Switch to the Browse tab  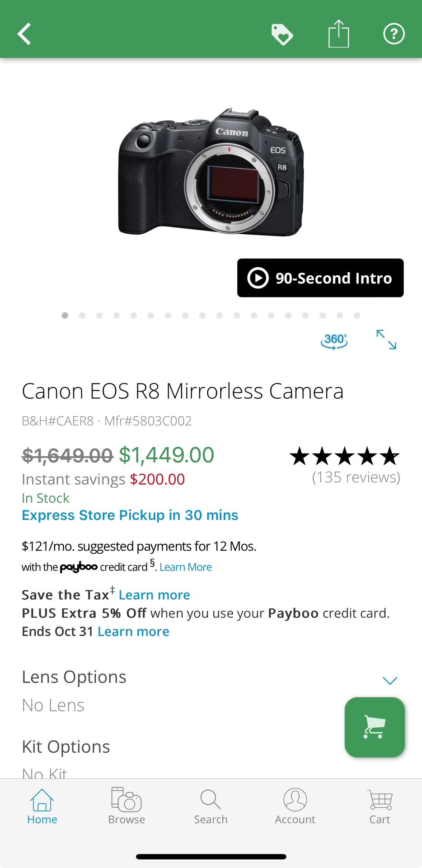pos(127,806)
